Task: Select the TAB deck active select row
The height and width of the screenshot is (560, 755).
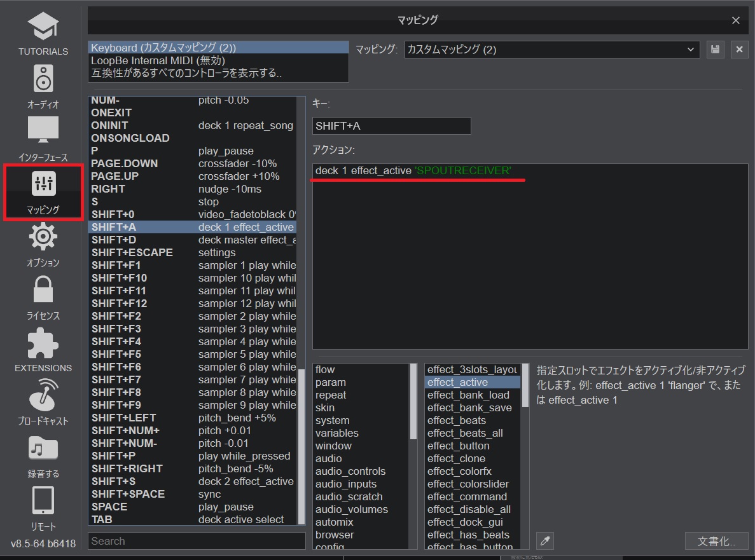Action: (193, 519)
